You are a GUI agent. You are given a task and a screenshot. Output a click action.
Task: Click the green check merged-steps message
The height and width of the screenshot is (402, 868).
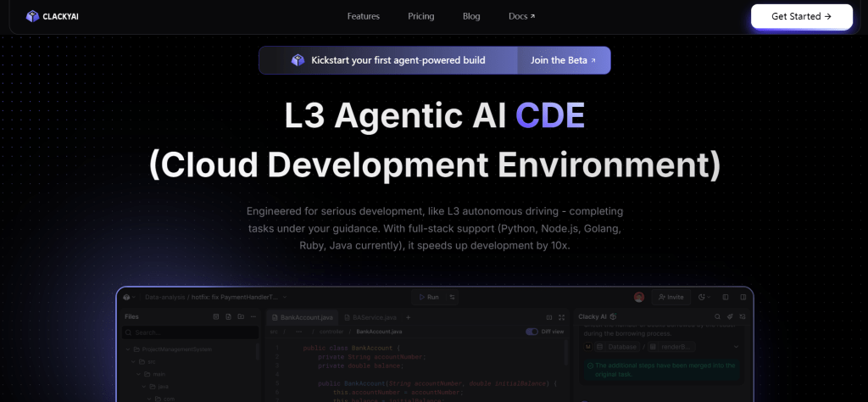pyautogui.click(x=661, y=370)
